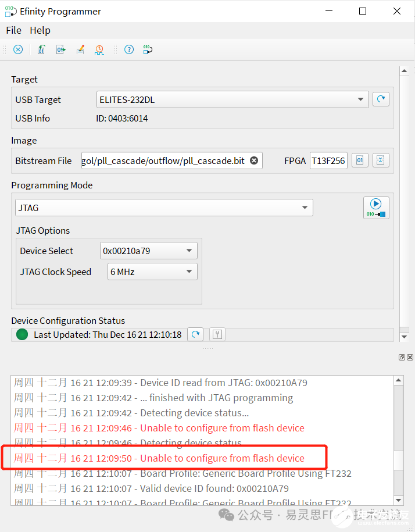Clear the Bitstream File path
415x532 pixels.
pyautogui.click(x=254, y=160)
